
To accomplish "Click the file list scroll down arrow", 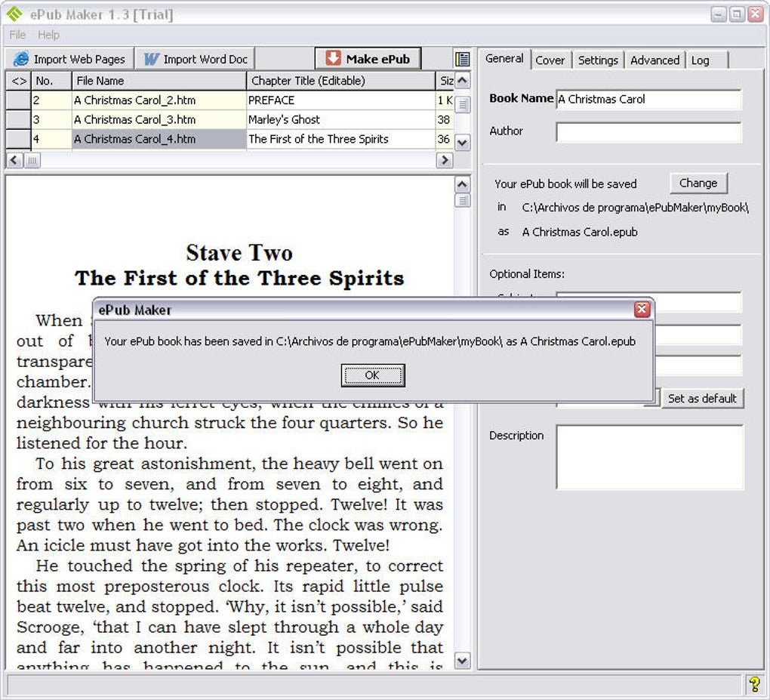I will click(x=462, y=143).
